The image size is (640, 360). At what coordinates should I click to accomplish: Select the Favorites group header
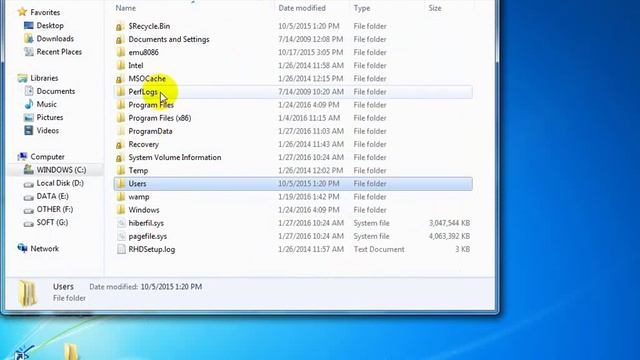[45, 12]
